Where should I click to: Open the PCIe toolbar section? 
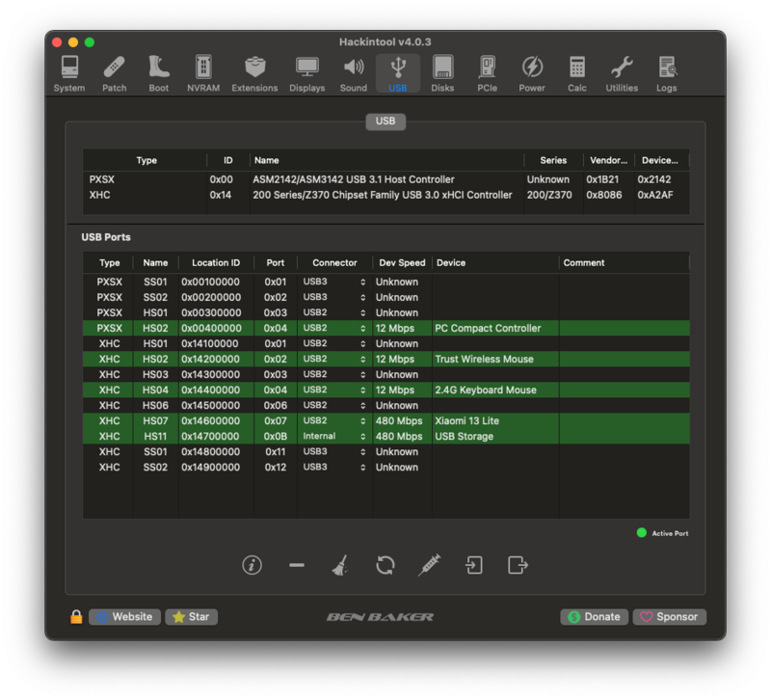[x=487, y=74]
